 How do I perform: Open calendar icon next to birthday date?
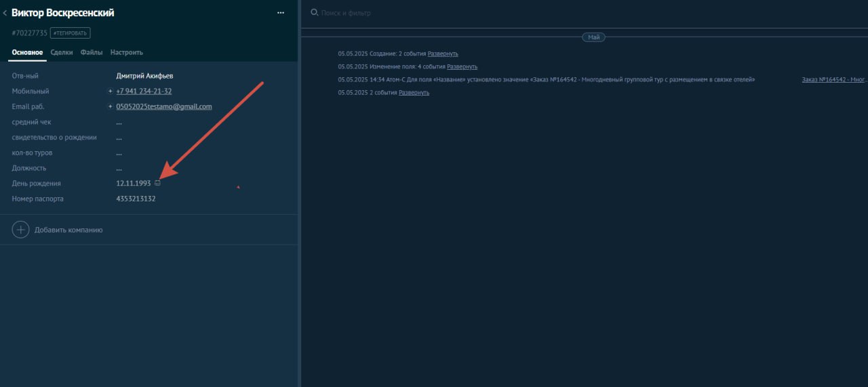point(157,183)
